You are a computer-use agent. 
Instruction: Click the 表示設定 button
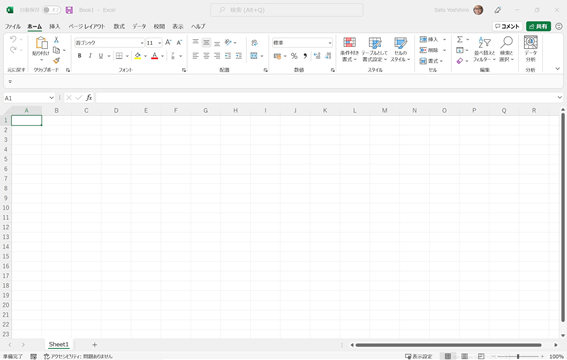point(418,356)
